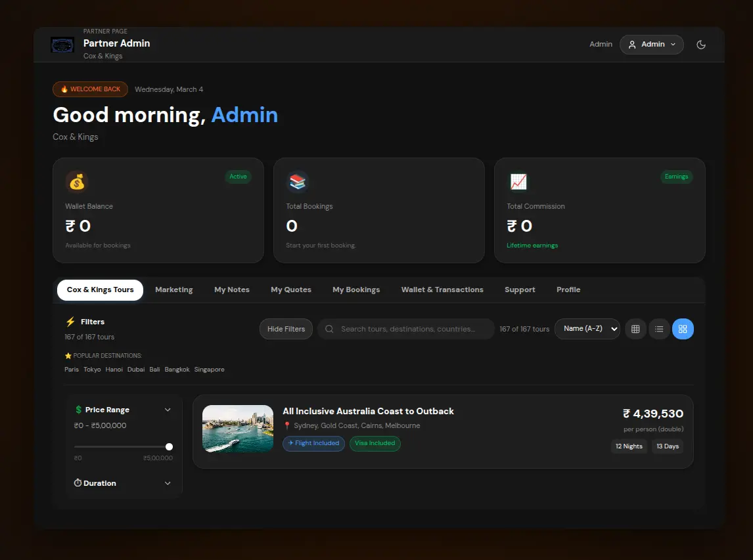
Task: Click the tour search input field
Action: [x=406, y=329]
